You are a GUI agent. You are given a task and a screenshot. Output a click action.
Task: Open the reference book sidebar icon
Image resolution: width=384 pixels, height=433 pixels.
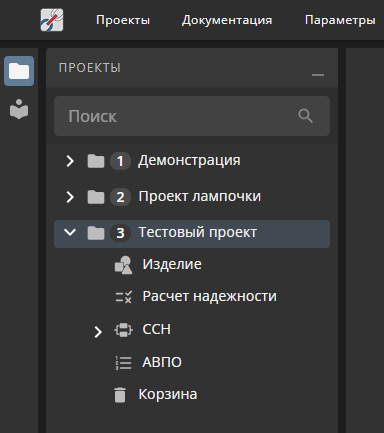pyautogui.click(x=19, y=109)
